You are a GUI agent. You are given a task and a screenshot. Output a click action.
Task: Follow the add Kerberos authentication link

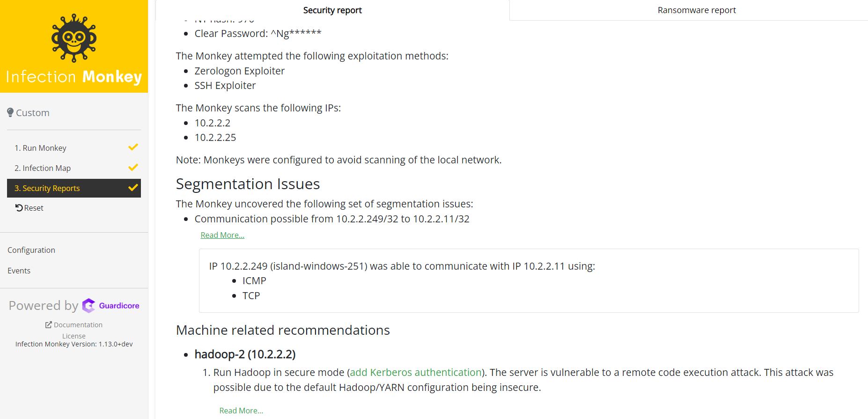[416, 373]
